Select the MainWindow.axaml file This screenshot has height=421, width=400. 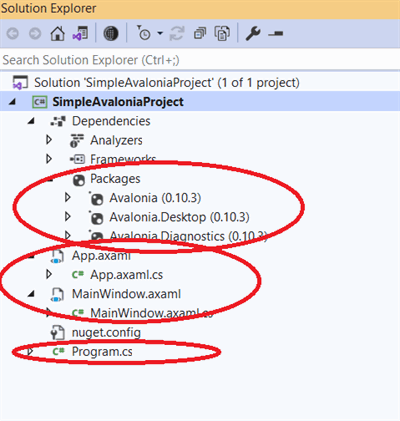click(x=126, y=294)
